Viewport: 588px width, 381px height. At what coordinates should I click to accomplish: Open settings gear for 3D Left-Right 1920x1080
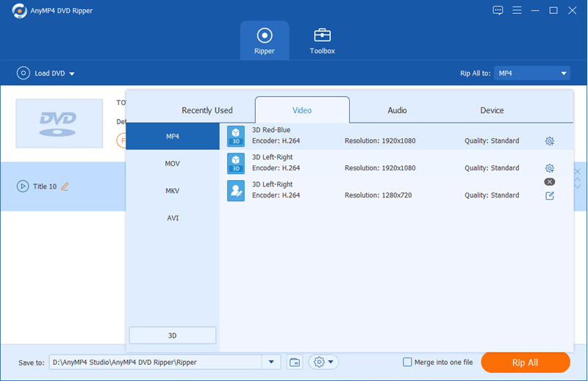tap(549, 168)
